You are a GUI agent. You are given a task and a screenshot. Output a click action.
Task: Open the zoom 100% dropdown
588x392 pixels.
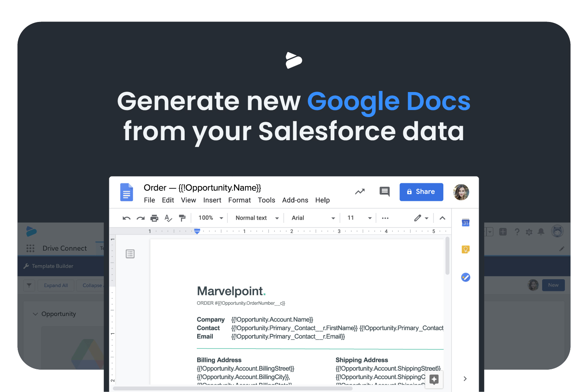211,218
